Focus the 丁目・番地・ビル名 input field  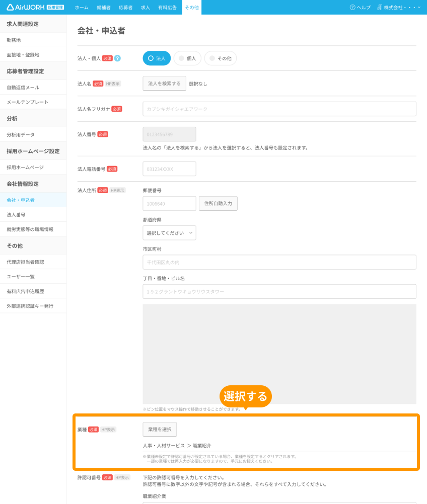pos(279,292)
